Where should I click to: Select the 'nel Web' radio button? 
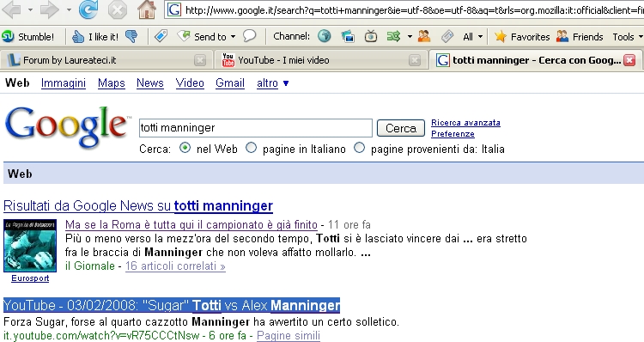(x=185, y=148)
